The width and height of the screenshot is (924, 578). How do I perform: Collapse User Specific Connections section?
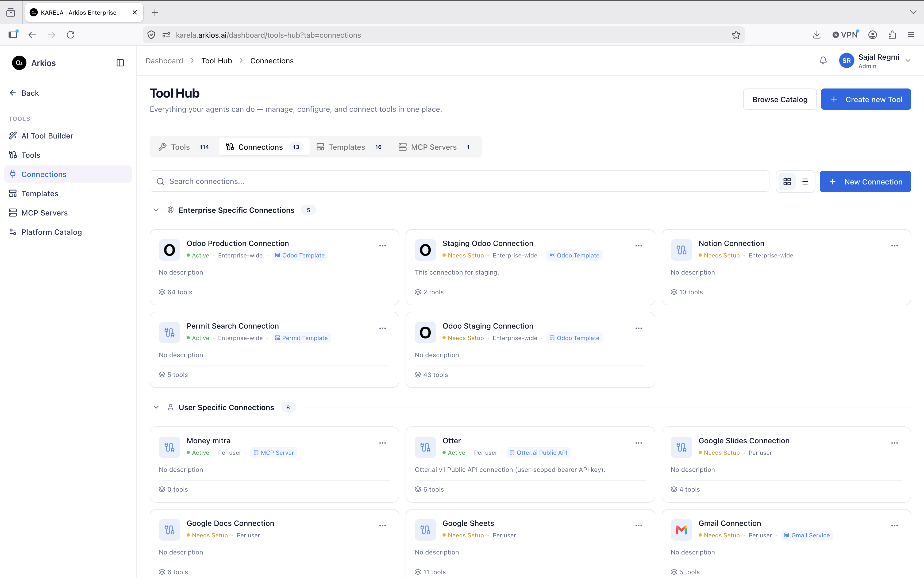(x=156, y=407)
